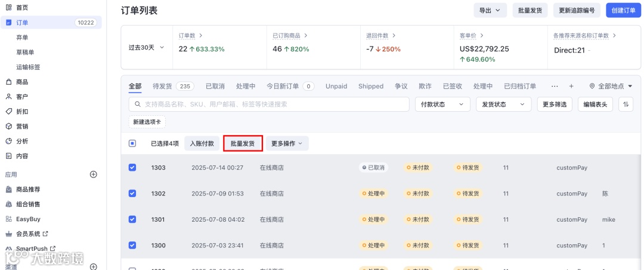Open 草稿单 submenu item
Viewport: 644px width, 270px height.
click(25, 53)
